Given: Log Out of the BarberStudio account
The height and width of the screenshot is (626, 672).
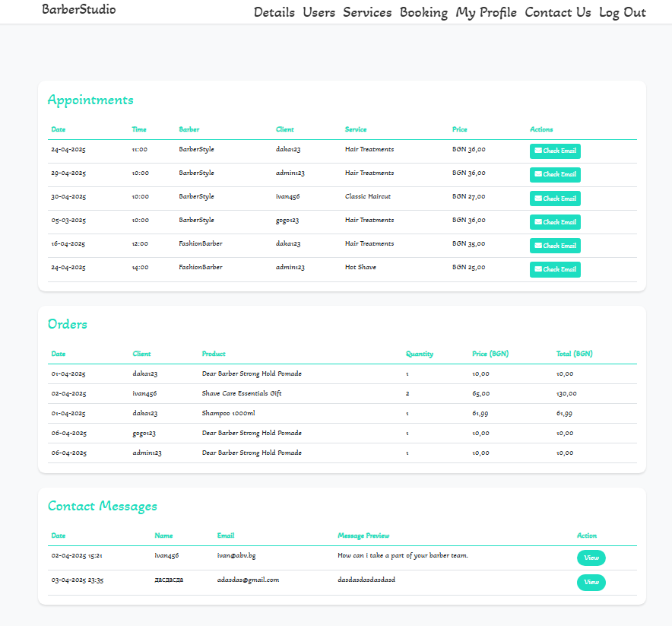Looking at the screenshot, I should (x=622, y=12).
